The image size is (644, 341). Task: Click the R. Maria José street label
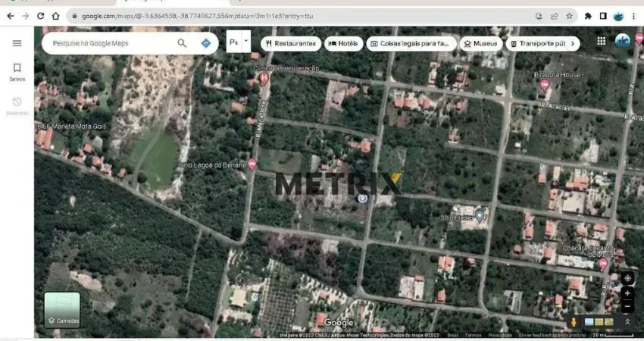pyautogui.click(x=261, y=119)
